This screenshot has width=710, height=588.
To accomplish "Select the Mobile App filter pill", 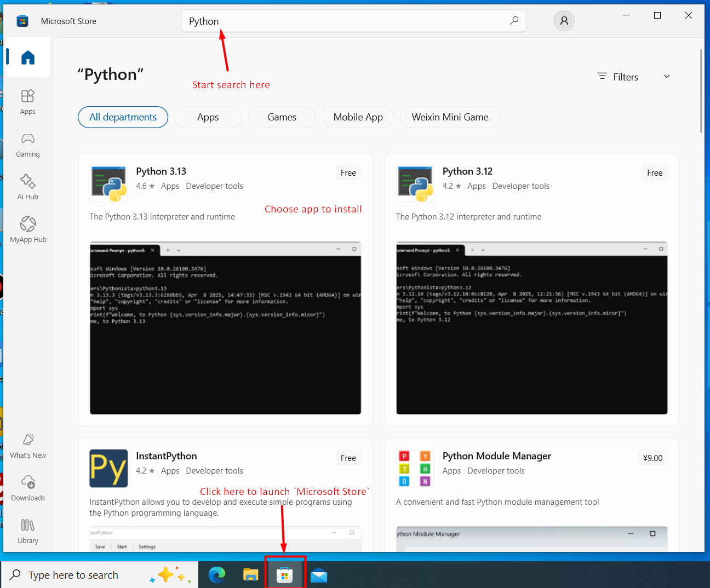I will pos(358,117).
